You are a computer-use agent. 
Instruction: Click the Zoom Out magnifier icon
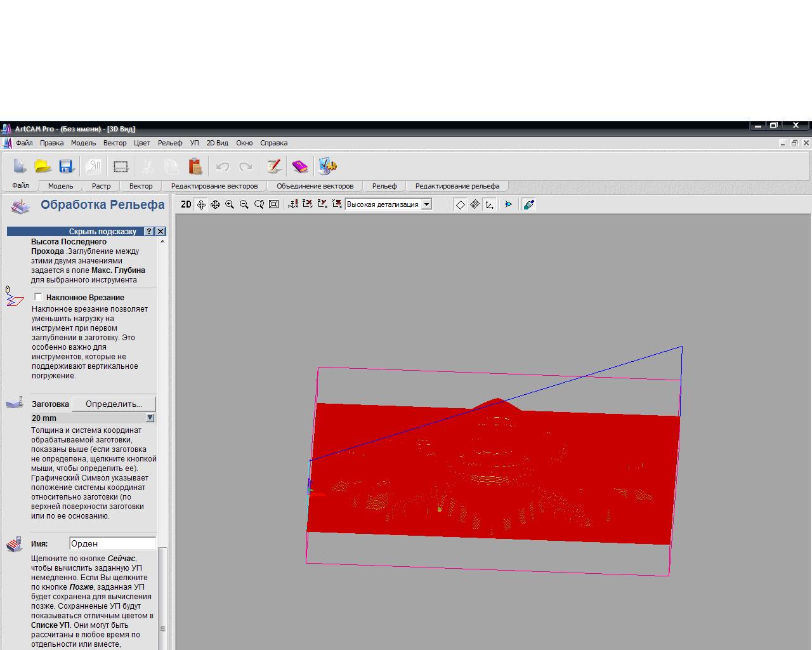pyautogui.click(x=244, y=204)
